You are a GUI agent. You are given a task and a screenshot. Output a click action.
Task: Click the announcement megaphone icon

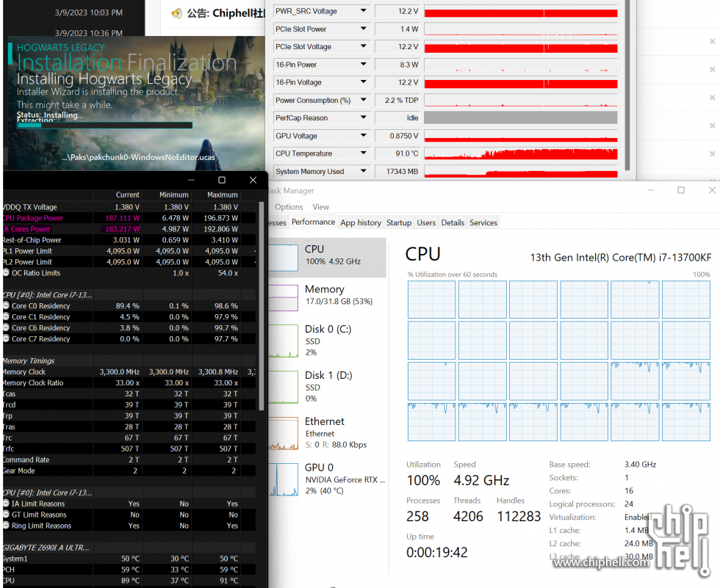[177, 14]
